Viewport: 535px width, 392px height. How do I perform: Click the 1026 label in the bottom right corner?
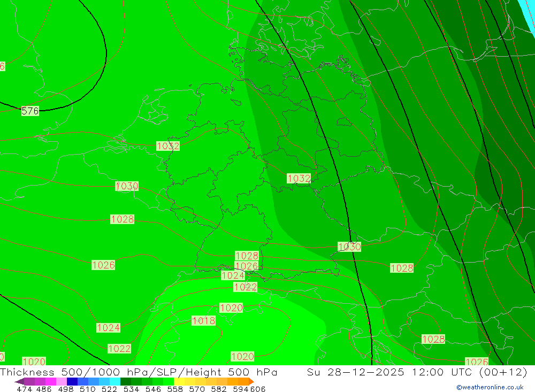[x=477, y=362]
